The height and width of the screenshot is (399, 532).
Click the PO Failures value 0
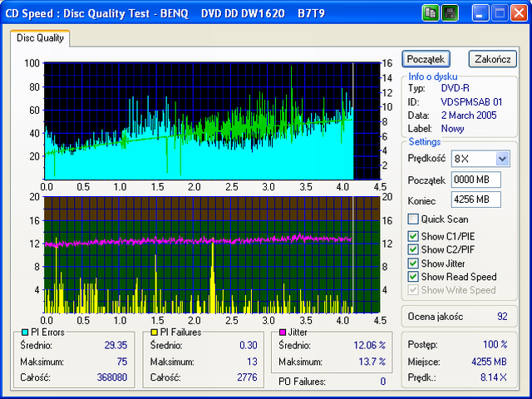383,382
